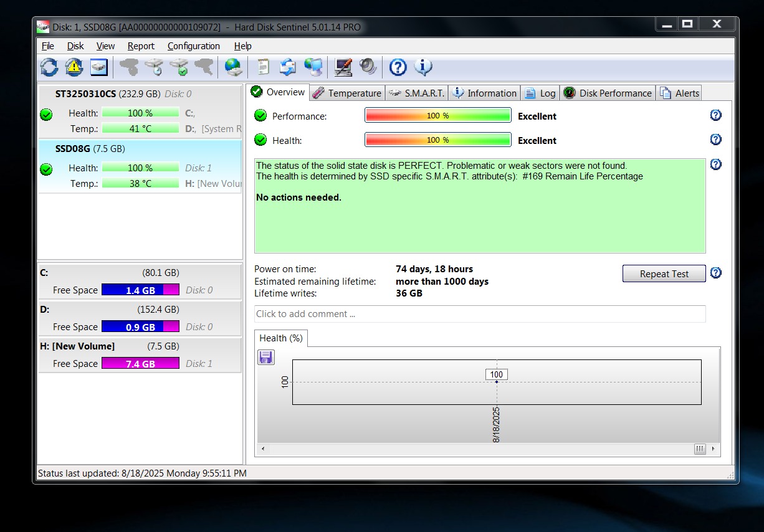The width and height of the screenshot is (764, 532).
Task: Open the monitor with screwdriver configuration icon
Action: (x=343, y=67)
